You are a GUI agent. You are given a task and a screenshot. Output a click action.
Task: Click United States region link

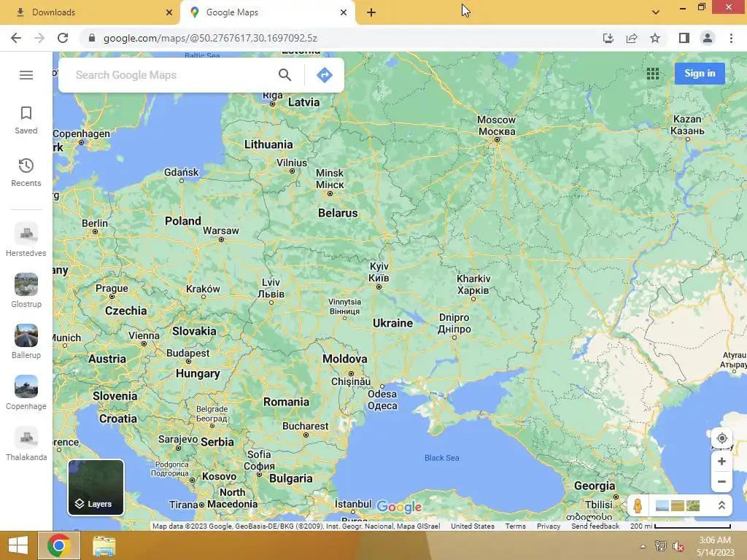point(473,526)
